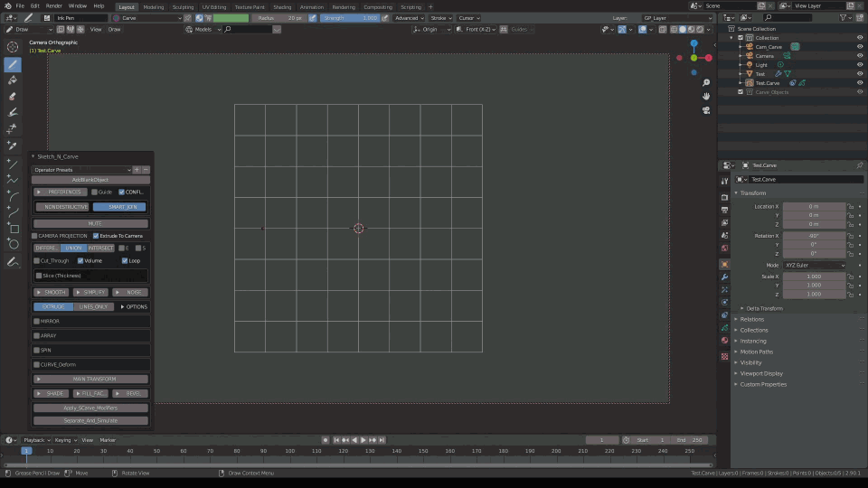Toggle camera view with the camera icon
Image resolution: width=868 pixels, height=488 pixels.
coord(706,110)
